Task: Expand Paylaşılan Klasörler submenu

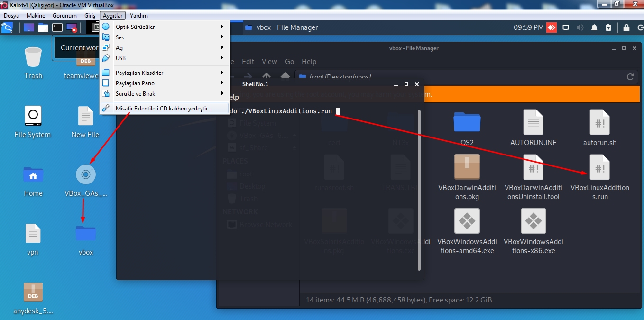Action: 165,73
